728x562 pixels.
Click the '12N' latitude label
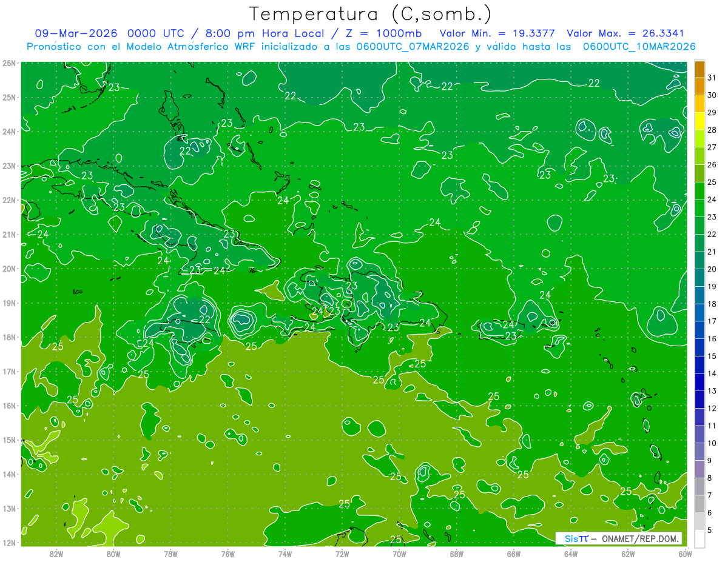pyautogui.click(x=9, y=543)
